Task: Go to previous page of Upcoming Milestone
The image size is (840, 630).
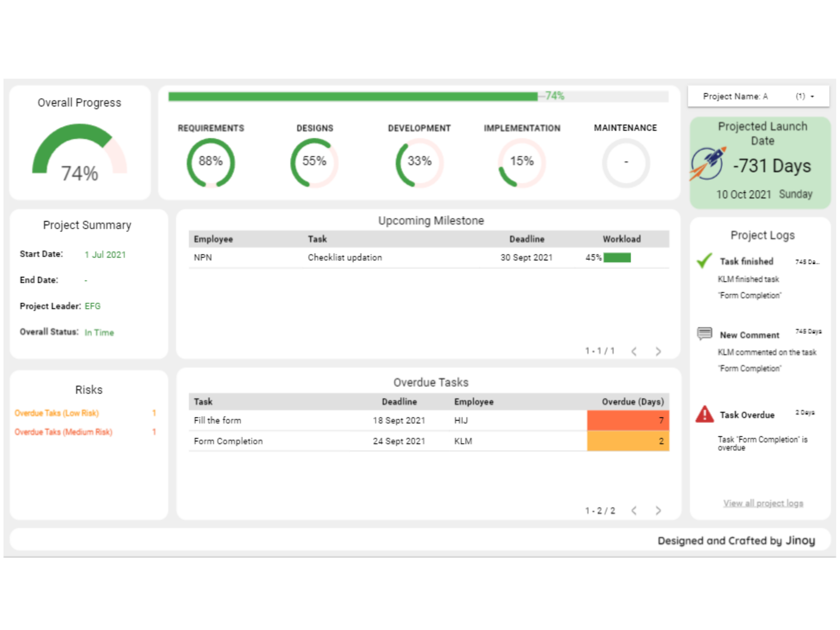Action: coord(634,351)
